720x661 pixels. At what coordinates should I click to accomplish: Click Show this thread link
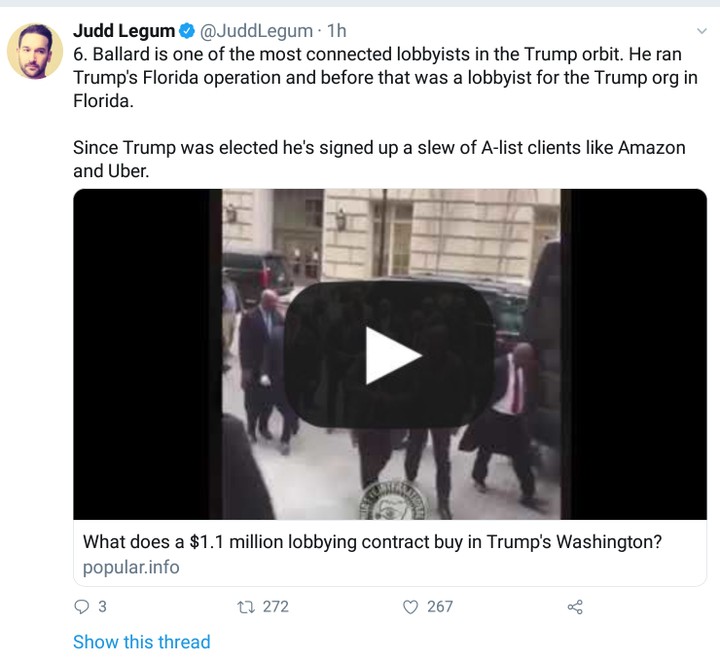141,642
